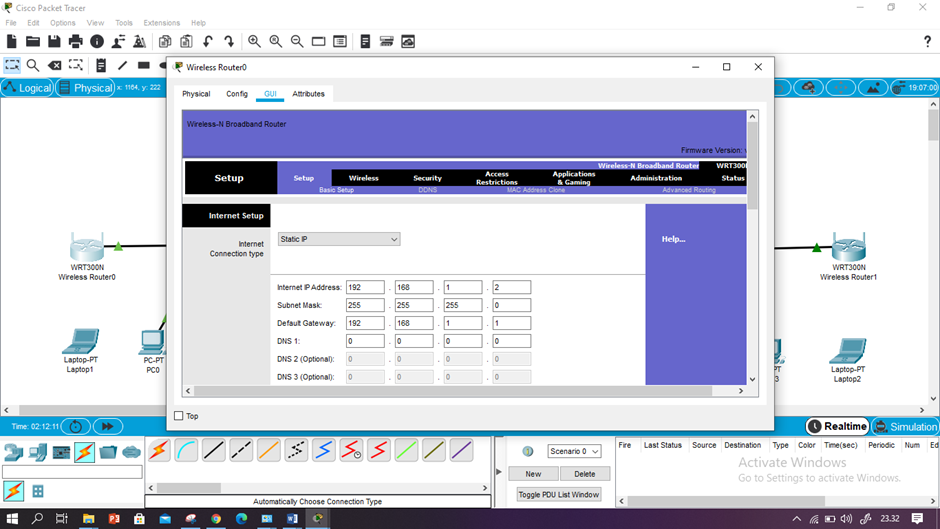The height and width of the screenshot is (529, 940).
Task: Switch to Physical workspace view
Action: pos(85,88)
